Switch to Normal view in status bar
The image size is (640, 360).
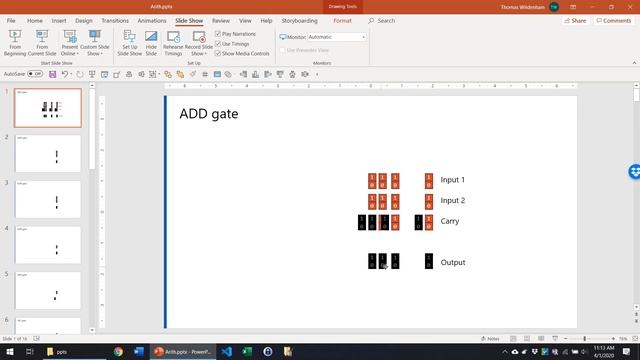pos(513,338)
